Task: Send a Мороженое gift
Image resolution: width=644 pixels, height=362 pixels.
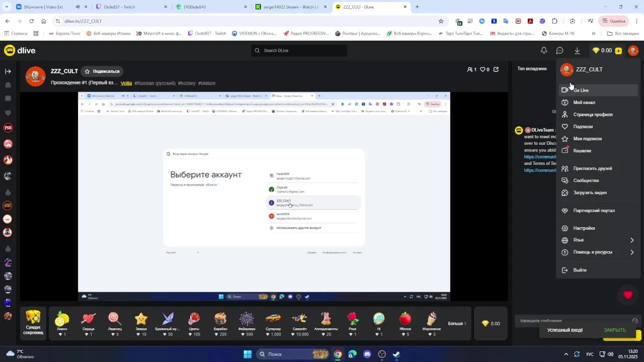Action: (432, 323)
